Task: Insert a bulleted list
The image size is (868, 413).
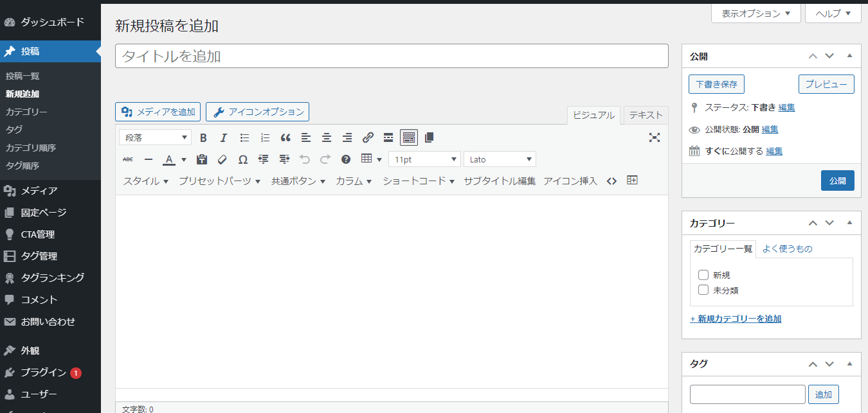Action: pos(244,137)
